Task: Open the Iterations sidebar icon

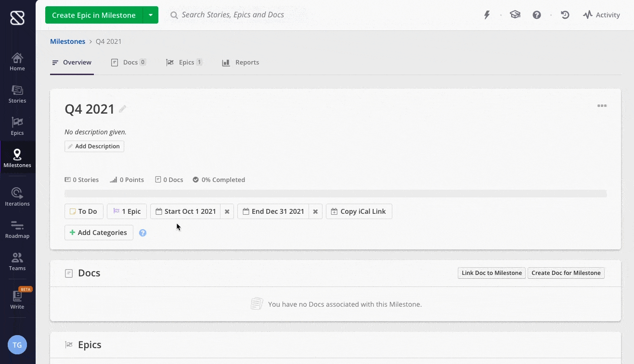Action: (17, 197)
